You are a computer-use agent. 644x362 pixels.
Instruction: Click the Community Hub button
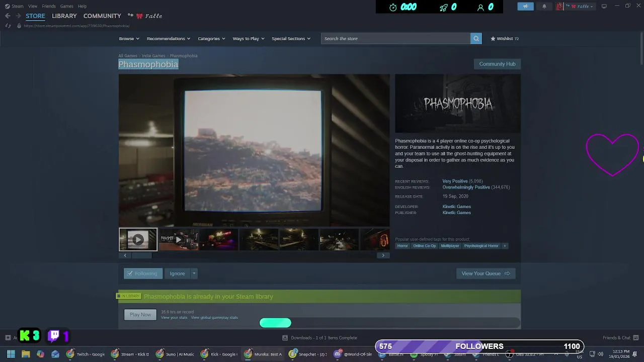(x=497, y=64)
